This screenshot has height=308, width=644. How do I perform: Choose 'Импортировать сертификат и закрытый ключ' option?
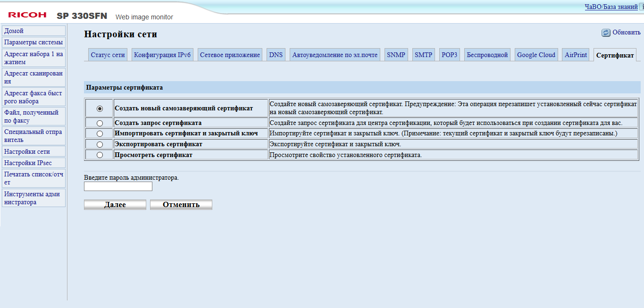[x=100, y=133]
